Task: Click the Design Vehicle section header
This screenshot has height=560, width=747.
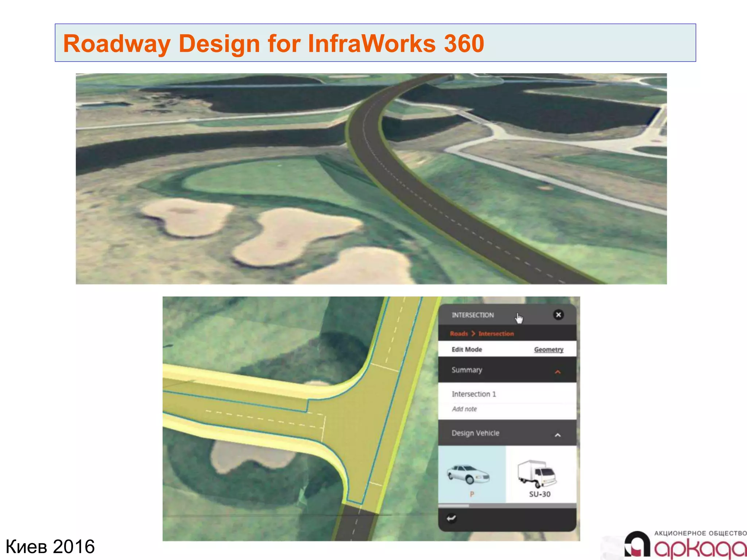Action: [x=507, y=433]
